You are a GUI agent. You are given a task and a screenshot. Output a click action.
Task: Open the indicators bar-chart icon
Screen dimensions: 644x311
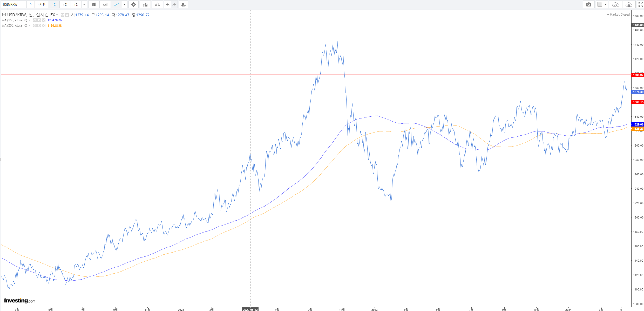pyautogui.click(x=145, y=4)
